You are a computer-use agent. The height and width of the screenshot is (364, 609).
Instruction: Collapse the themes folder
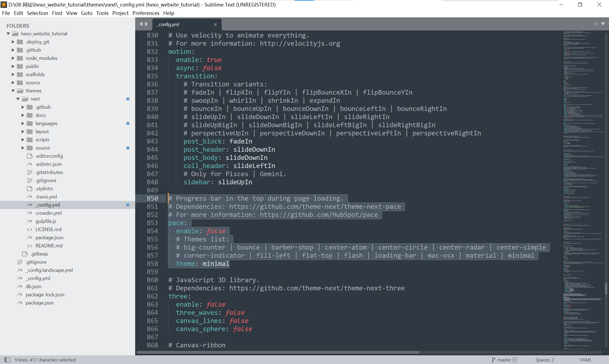pyautogui.click(x=13, y=91)
